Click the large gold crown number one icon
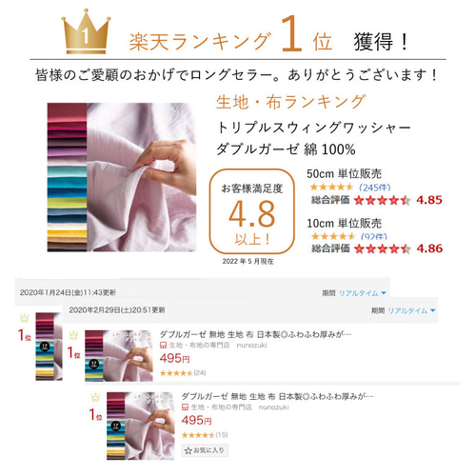This screenshot has width=476, height=476. click(86, 31)
